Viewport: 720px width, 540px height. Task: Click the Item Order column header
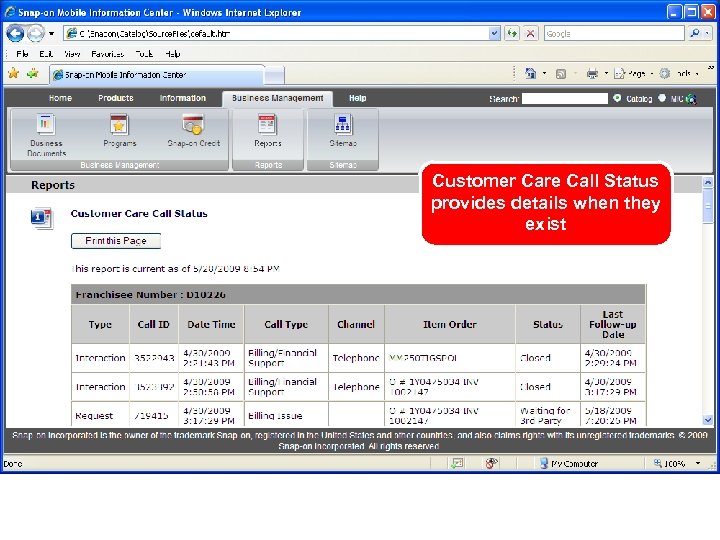click(450, 324)
